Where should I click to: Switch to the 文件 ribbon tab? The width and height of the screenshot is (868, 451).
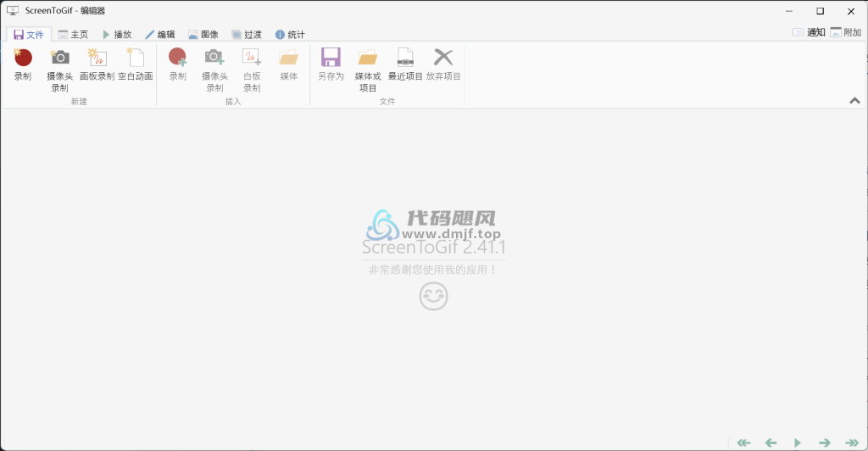pyautogui.click(x=29, y=34)
